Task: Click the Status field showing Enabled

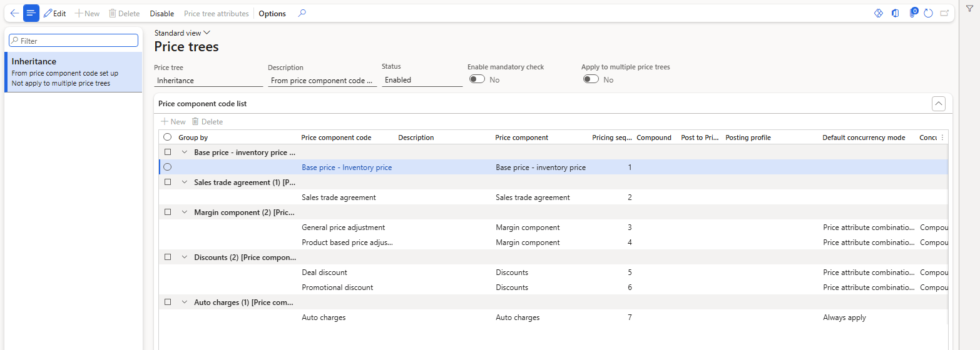Action: pos(422,80)
